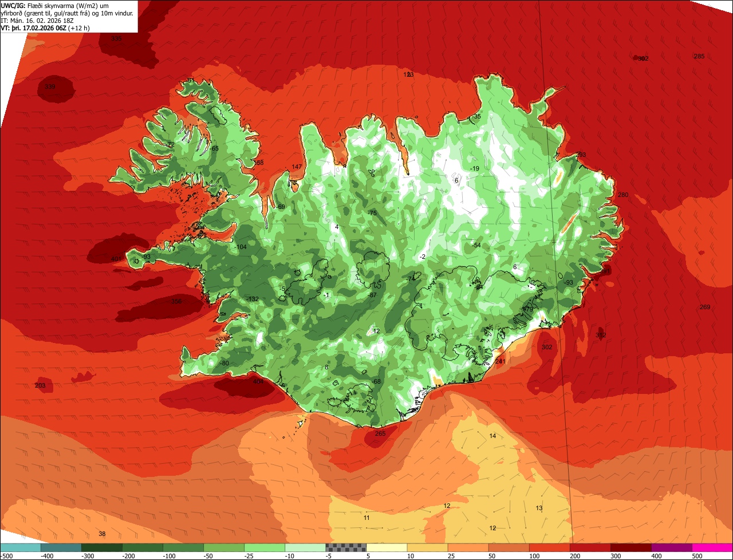Click the '-132' land value in the west
Screen dimensions: 733x560
[x=253, y=299]
